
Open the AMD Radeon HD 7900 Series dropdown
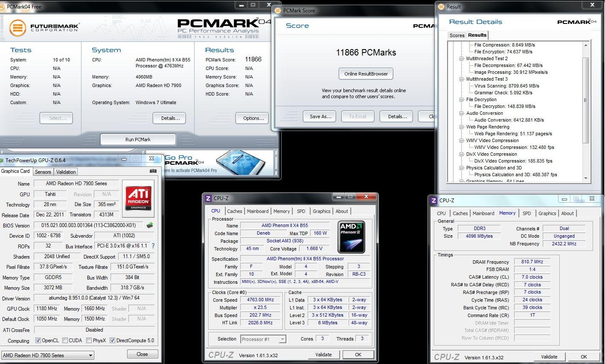coord(48,355)
